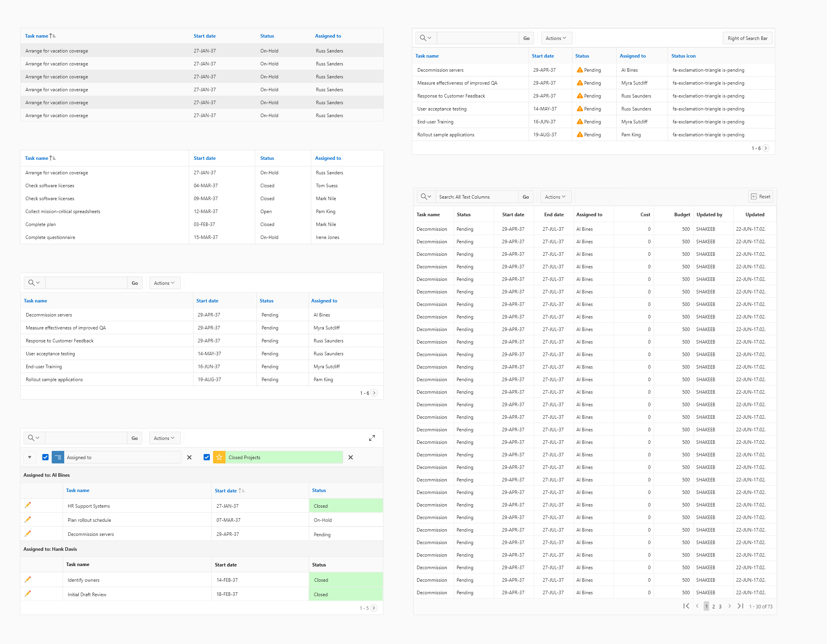
Task: Uncheck the Assigned to control break checkbox
Action: pyautogui.click(x=45, y=457)
